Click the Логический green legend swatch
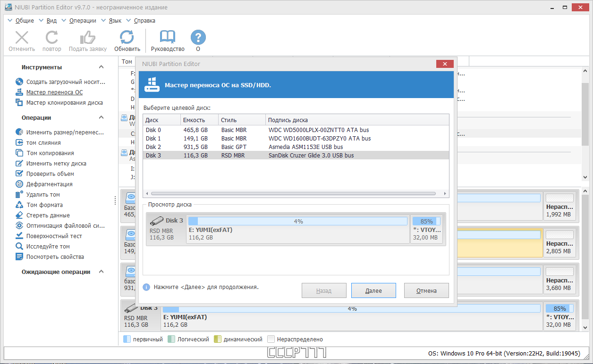 (x=171, y=339)
